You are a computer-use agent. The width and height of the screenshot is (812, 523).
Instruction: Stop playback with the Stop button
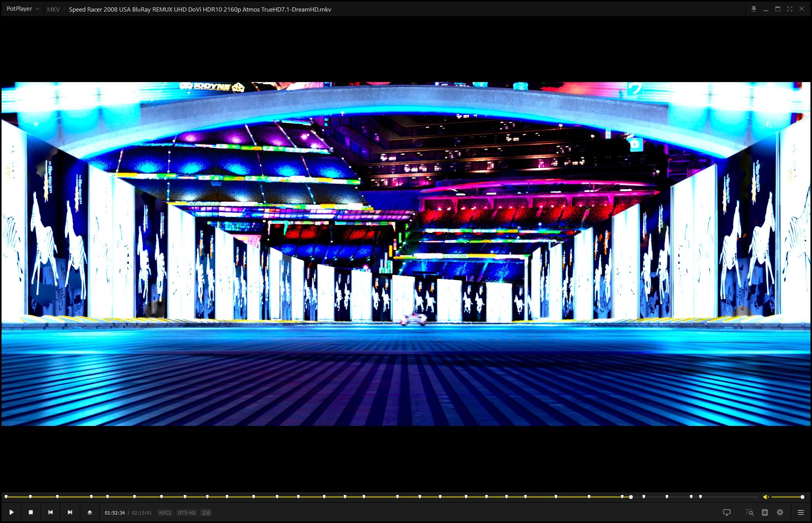pyautogui.click(x=31, y=512)
